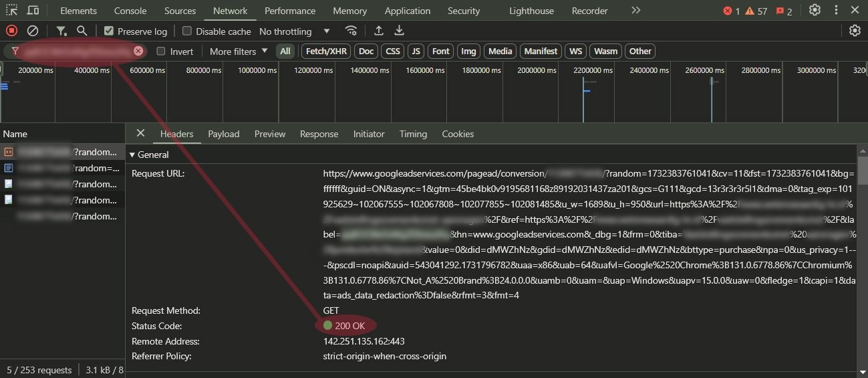Open DevTools settings gear
The width and height of the screenshot is (868, 378).
[815, 11]
